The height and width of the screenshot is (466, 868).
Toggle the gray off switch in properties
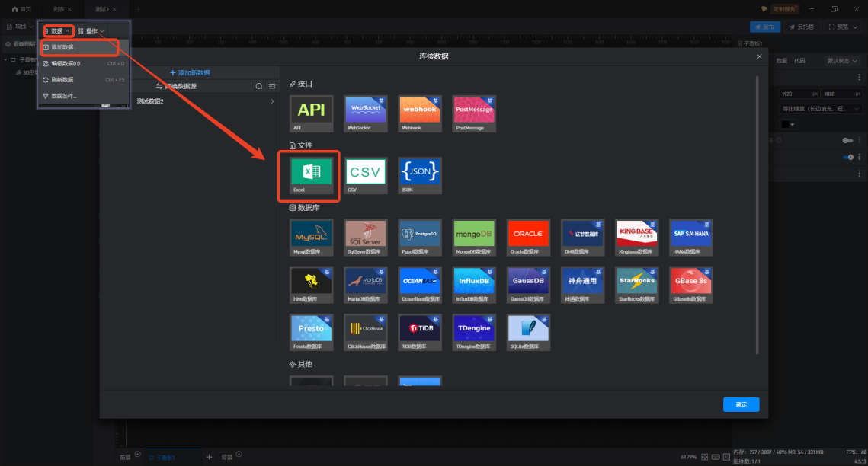pos(847,141)
